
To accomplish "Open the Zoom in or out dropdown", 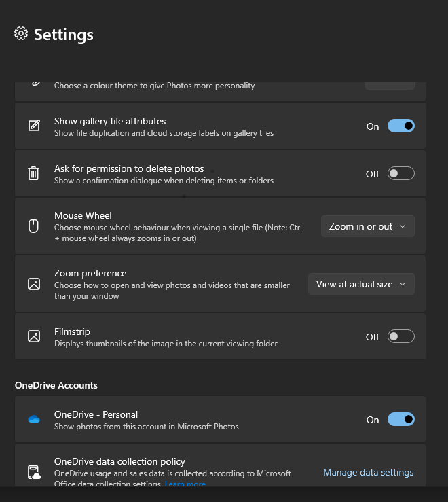I will tap(368, 226).
